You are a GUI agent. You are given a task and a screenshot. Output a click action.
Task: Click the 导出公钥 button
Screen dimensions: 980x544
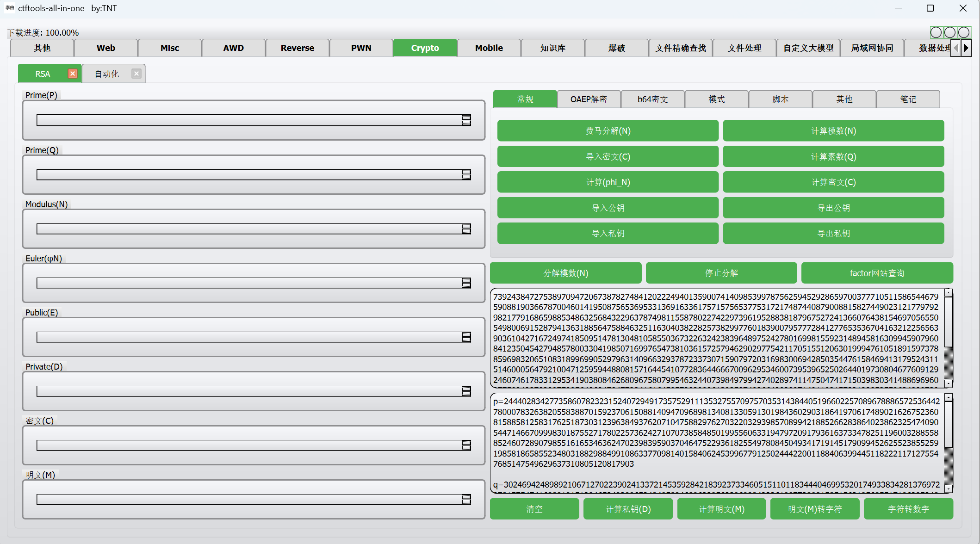tap(834, 208)
